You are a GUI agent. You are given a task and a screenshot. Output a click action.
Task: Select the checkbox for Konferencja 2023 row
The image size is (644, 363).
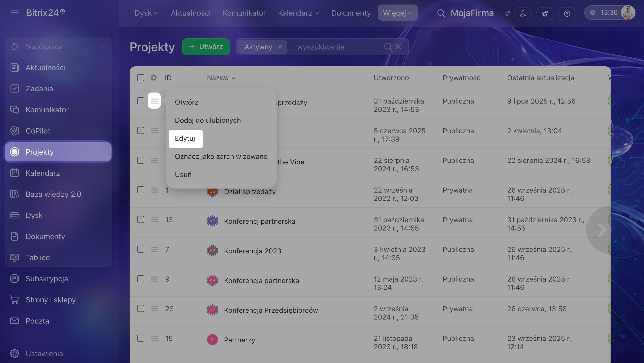[x=141, y=249]
